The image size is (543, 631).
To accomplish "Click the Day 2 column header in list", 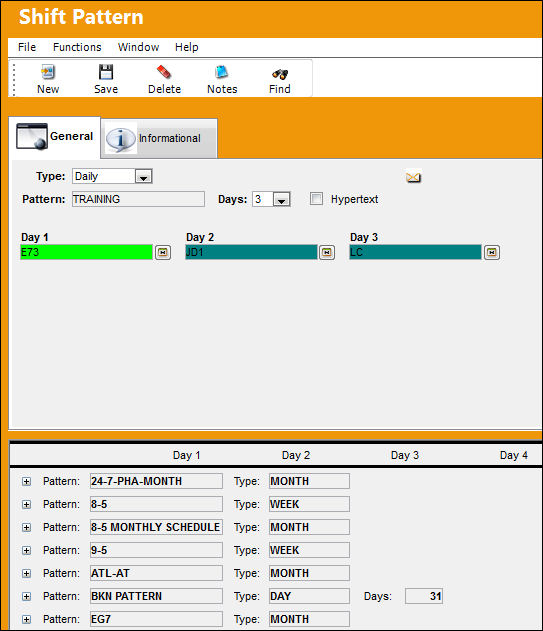I will [x=296, y=456].
